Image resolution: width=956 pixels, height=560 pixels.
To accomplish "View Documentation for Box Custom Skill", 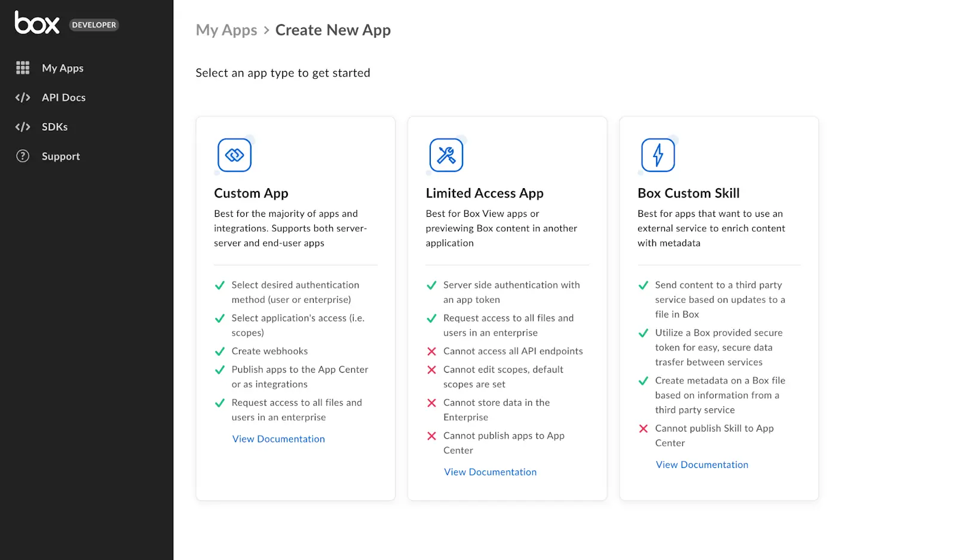I will pyautogui.click(x=702, y=465).
